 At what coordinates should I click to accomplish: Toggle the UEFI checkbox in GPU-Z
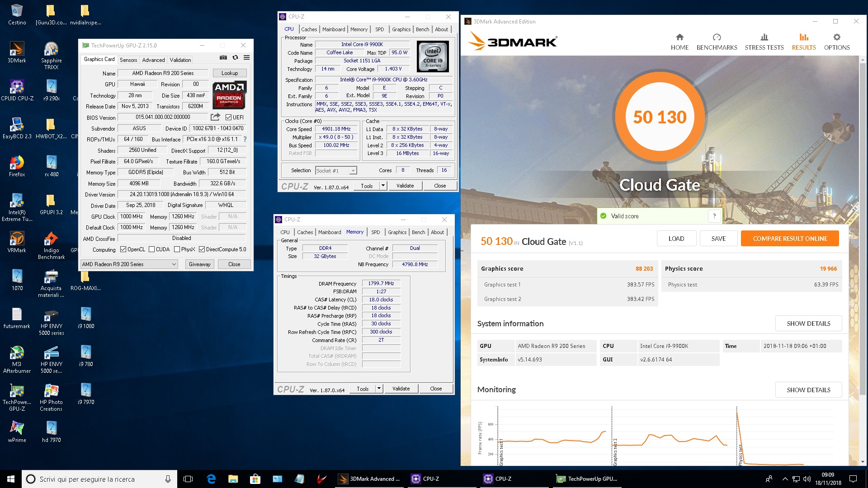[228, 117]
